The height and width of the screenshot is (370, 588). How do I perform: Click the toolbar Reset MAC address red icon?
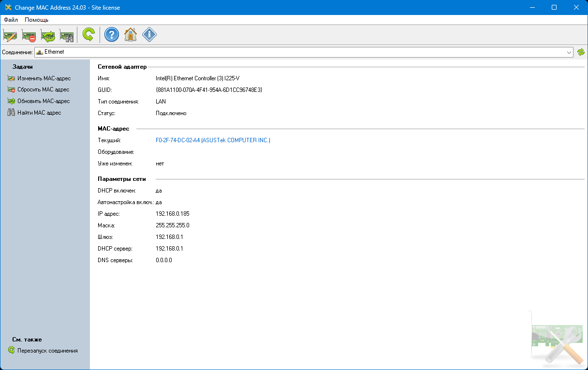29,35
